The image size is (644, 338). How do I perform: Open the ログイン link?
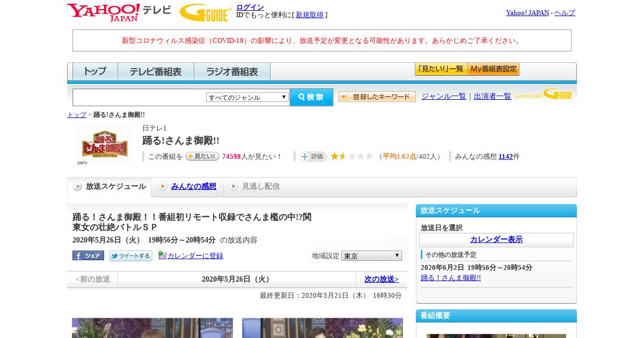250,7
